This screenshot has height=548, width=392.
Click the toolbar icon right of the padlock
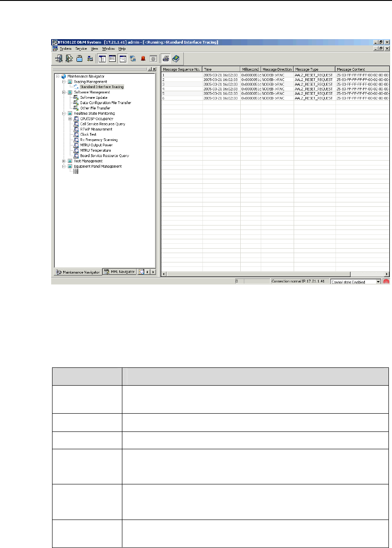click(x=89, y=58)
